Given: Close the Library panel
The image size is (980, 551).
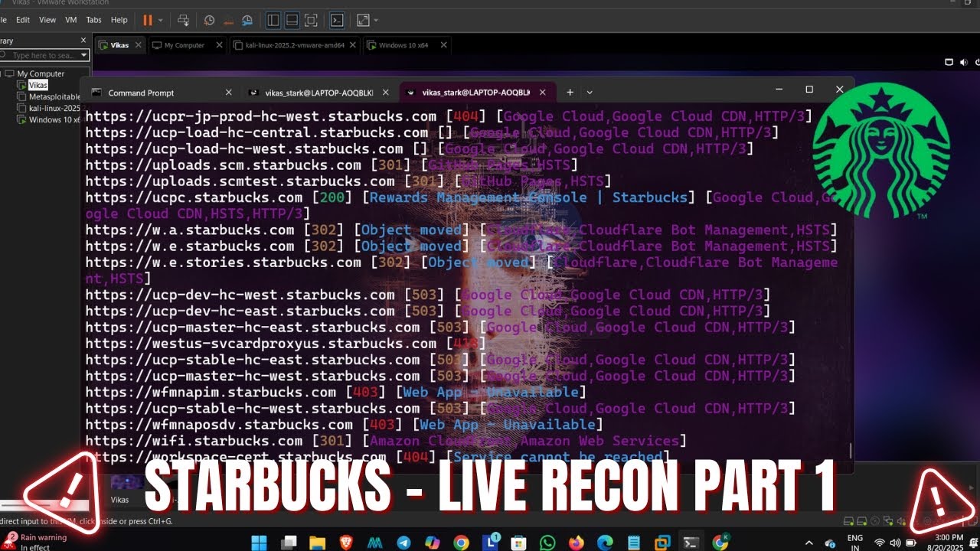Looking at the screenshot, I should [x=83, y=40].
